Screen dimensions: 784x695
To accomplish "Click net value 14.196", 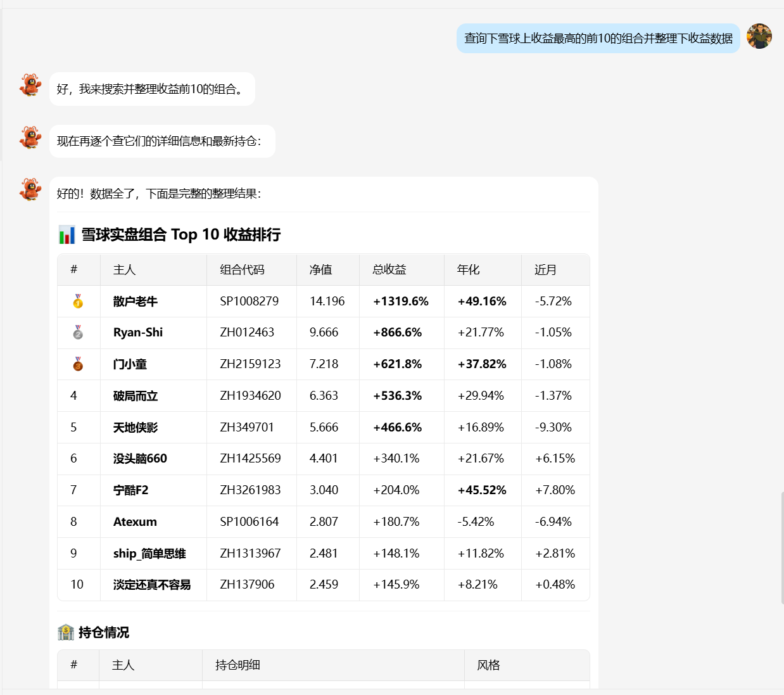I will [327, 302].
